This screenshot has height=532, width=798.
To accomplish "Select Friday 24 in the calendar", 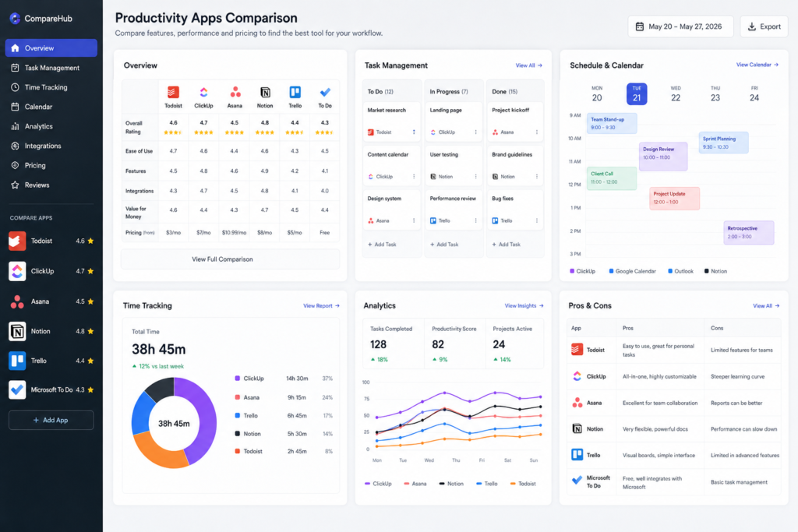I will pyautogui.click(x=754, y=94).
